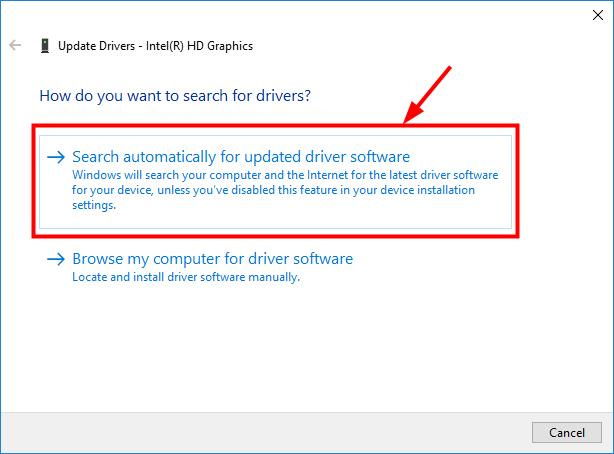This screenshot has height=454, width=614.
Task: Choose Browse my computer for driver software
Action: [x=212, y=259]
